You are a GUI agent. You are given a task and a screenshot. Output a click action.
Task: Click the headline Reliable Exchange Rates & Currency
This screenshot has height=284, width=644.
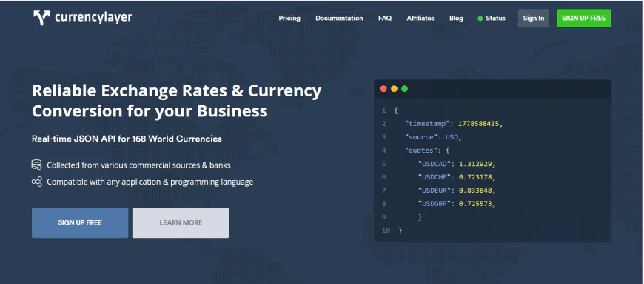click(177, 91)
